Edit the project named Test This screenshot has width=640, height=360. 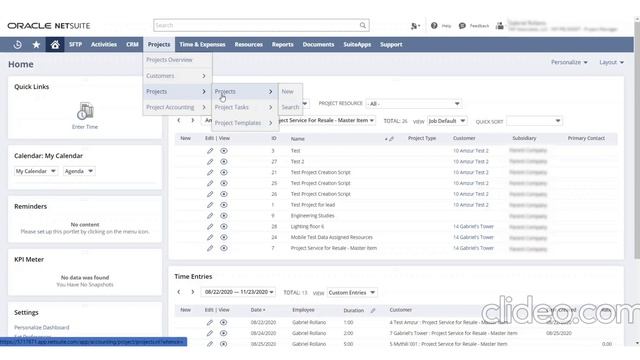(210, 151)
